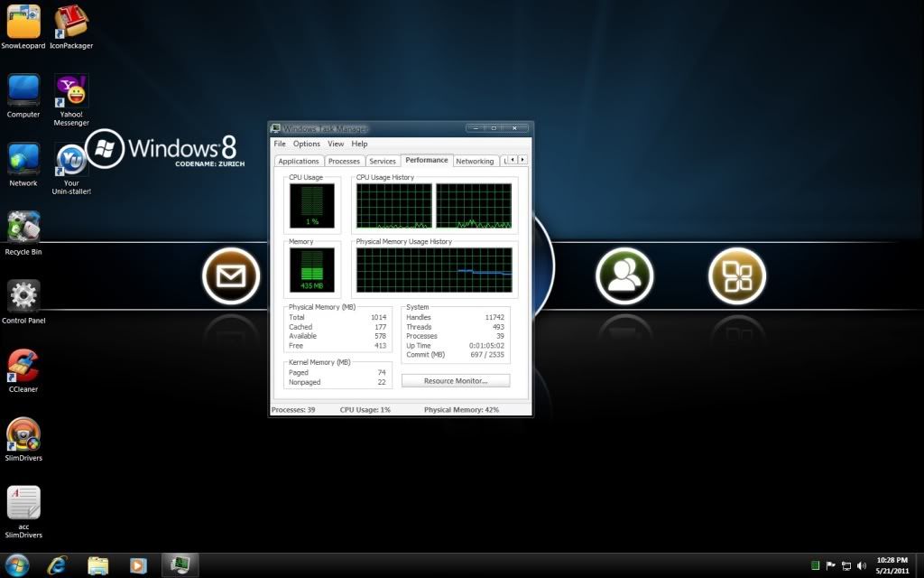The width and height of the screenshot is (924, 578).
Task: Switch to the Services tab
Action: tap(382, 161)
